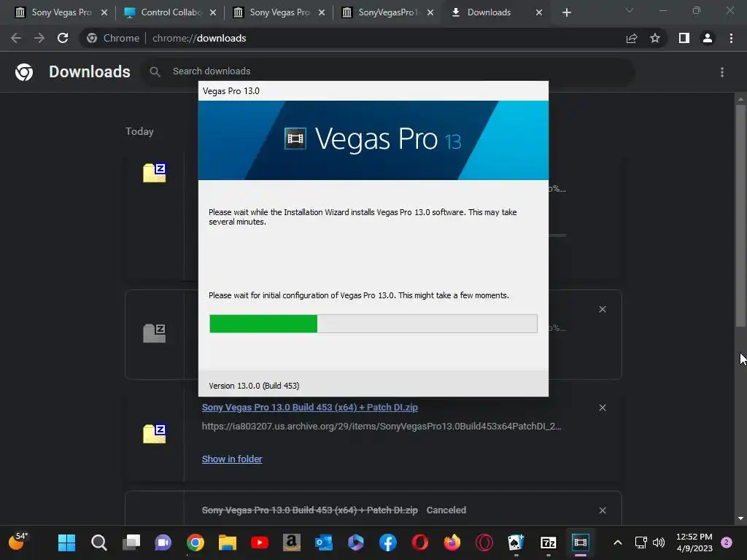Click the Chrome back arrow

16,38
